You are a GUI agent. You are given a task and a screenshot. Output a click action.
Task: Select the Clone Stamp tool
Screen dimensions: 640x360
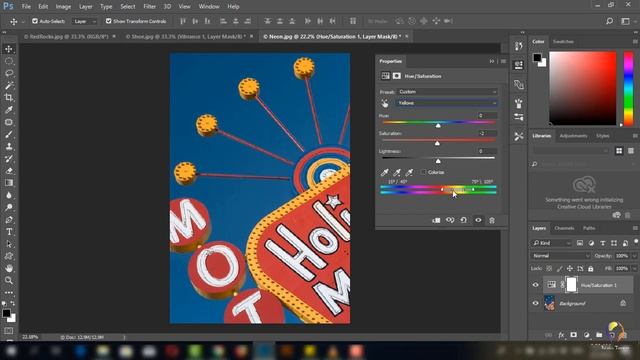[9, 146]
